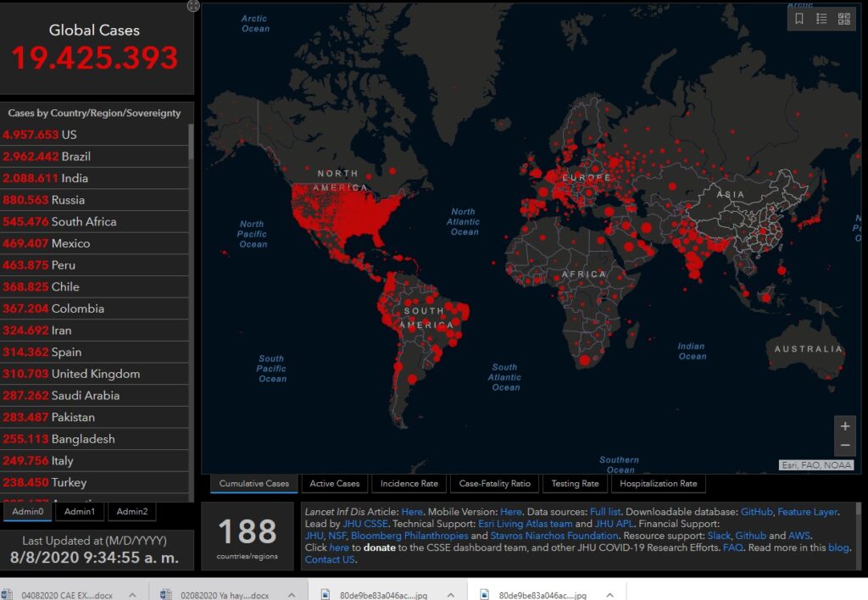Open the GitHub database link

point(756,512)
